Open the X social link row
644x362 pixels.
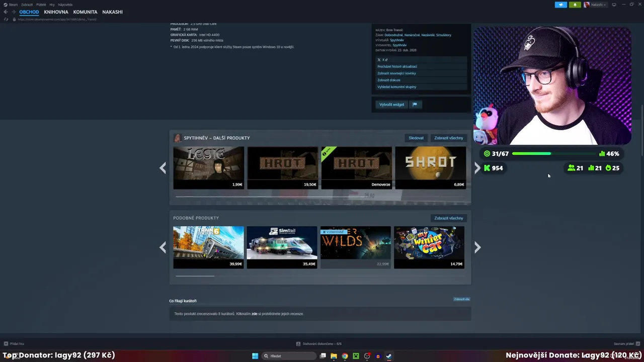pyautogui.click(x=422, y=60)
